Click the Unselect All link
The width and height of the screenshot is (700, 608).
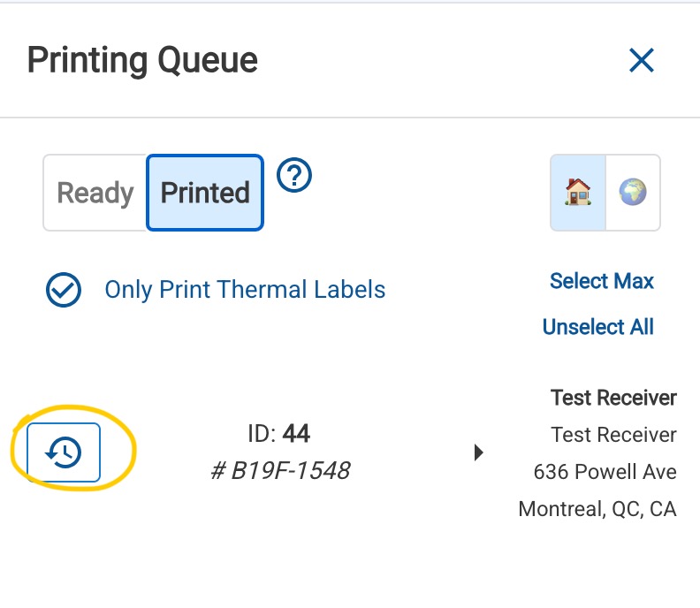[x=597, y=327]
